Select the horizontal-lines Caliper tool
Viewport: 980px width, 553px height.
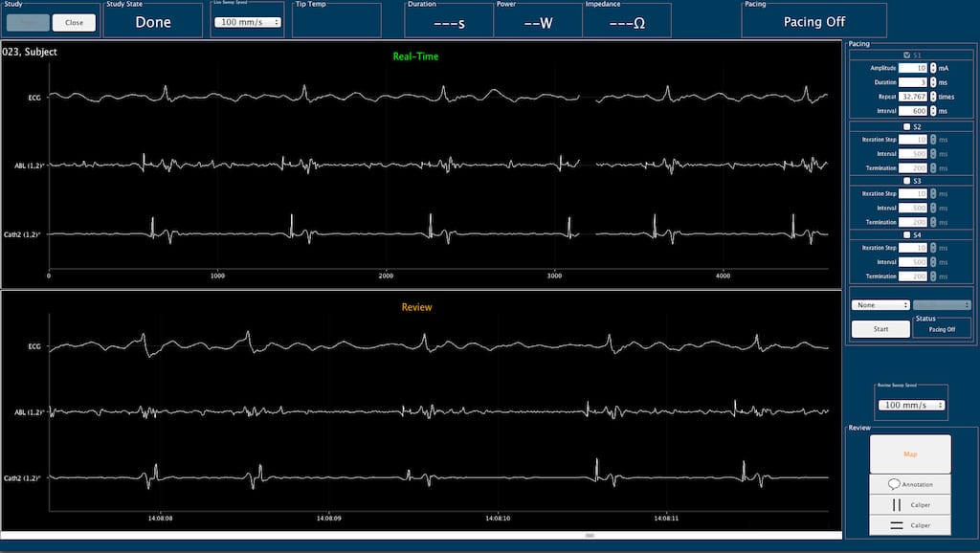click(x=910, y=525)
